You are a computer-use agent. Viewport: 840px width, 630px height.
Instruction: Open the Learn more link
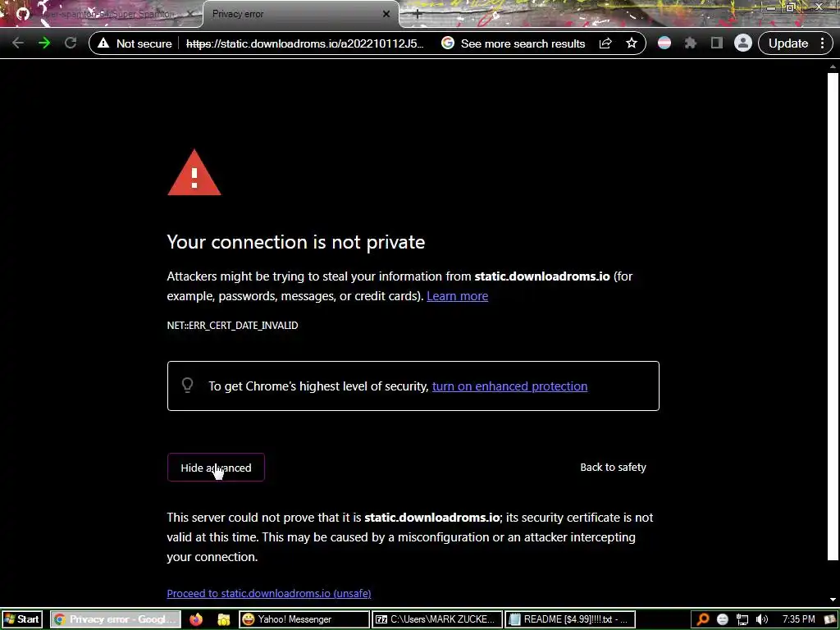[x=457, y=295]
